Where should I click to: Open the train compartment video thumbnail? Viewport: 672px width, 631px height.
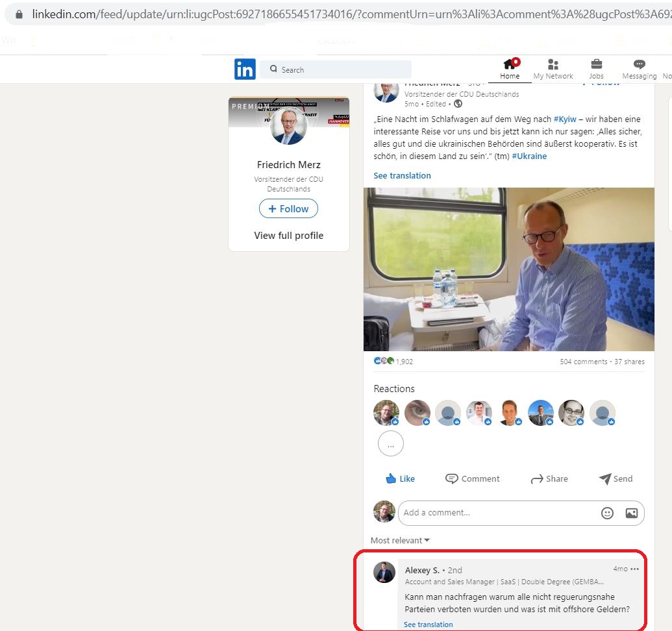(509, 269)
